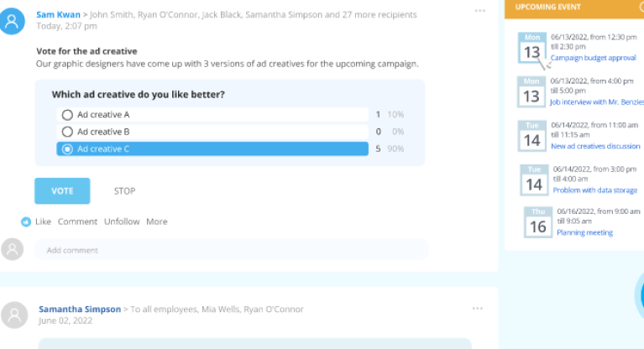This screenshot has width=644, height=349.
Task: Select the Ad creative C radio button
Action: [67, 149]
